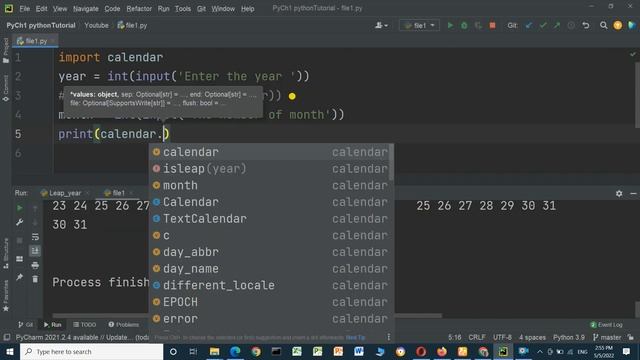Open Word from the taskbar
This screenshot has height=360, width=640.
359,351
